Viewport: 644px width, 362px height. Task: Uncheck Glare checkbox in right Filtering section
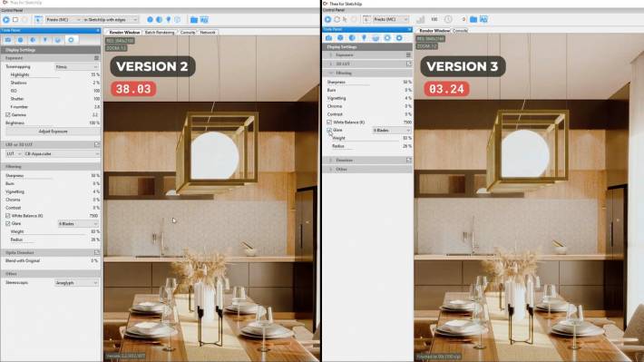coord(329,131)
